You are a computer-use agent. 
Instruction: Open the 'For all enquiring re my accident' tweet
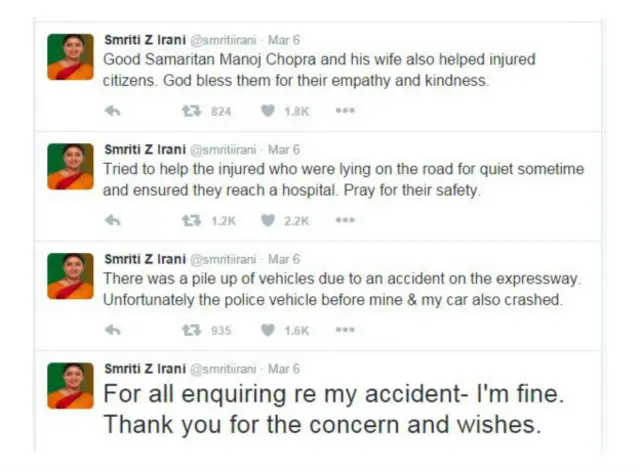click(x=322, y=408)
